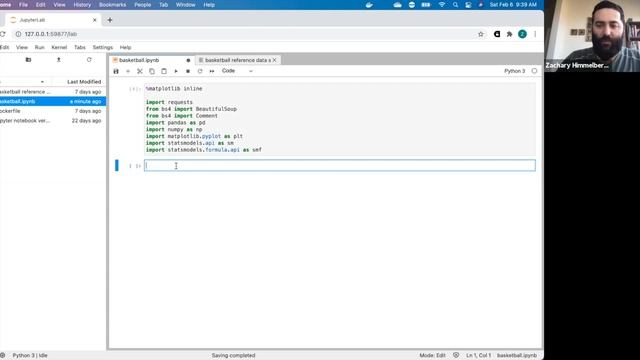Click inside the empty active code cell
This screenshot has height=360, width=640.
[x=340, y=165]
